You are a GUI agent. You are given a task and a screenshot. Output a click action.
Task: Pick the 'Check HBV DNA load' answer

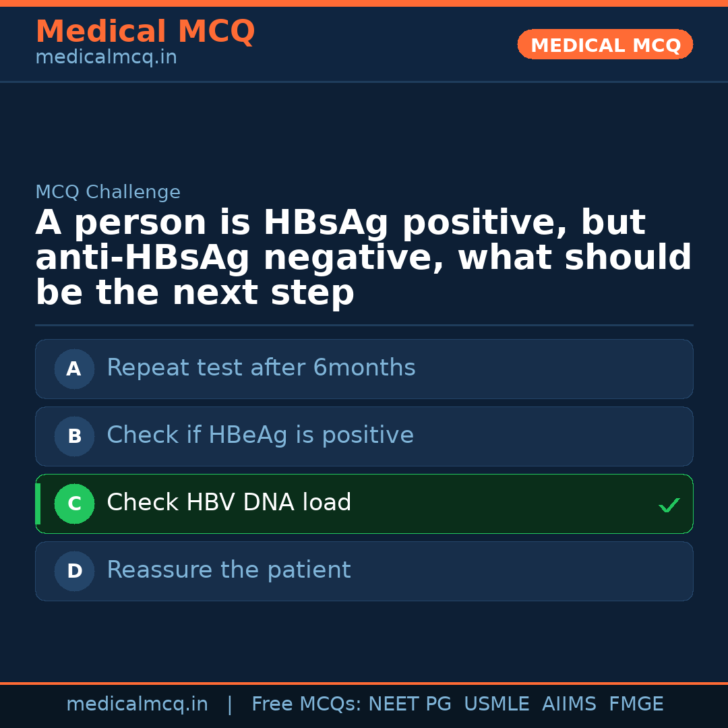click(229, 503)
